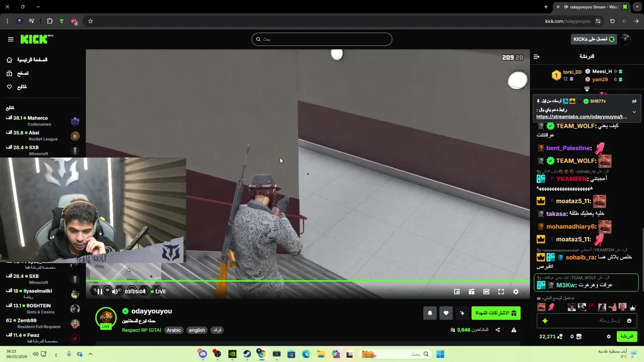Open the tab search dropdown arrow

pos(636,7)
